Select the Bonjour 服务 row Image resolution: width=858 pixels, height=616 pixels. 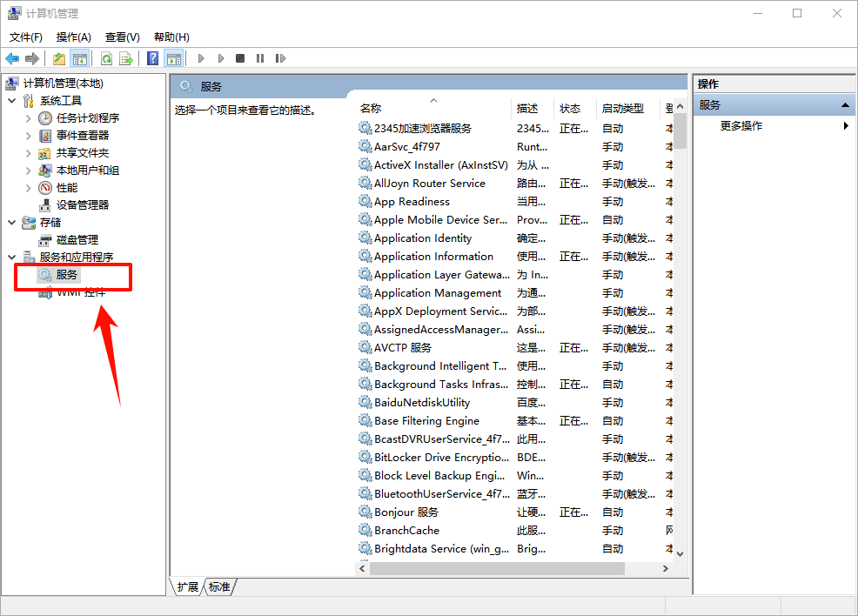coord(515,512)
